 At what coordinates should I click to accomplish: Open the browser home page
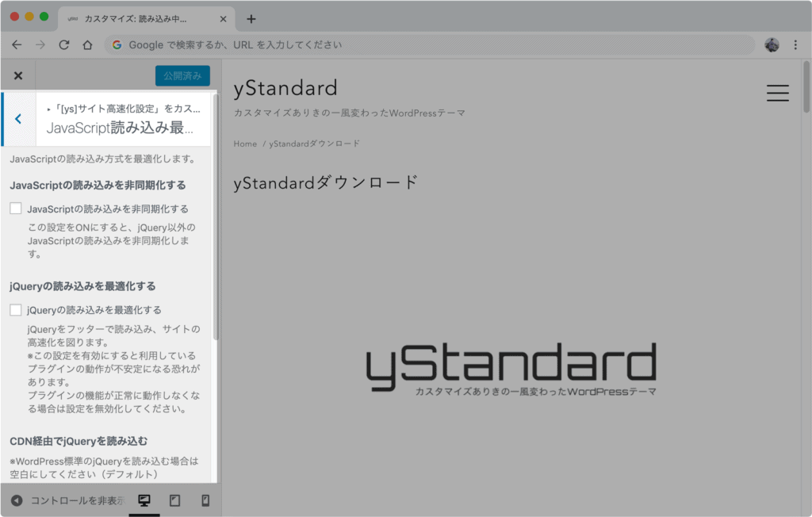[x=87, y=45]
